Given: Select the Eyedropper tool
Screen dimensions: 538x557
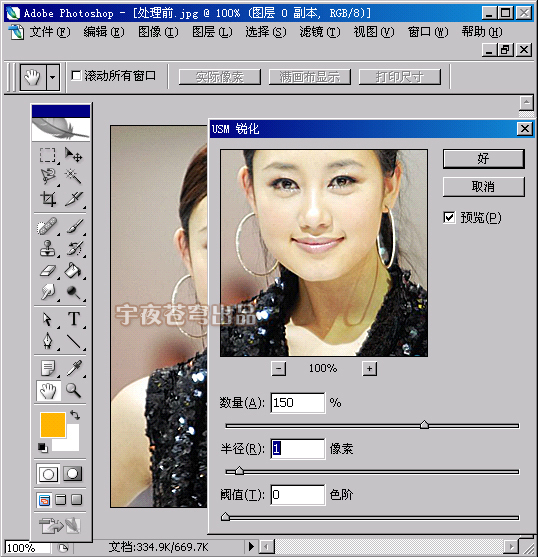Looking at the screenshot, I should pyautogui.click(x=74, y=368).
